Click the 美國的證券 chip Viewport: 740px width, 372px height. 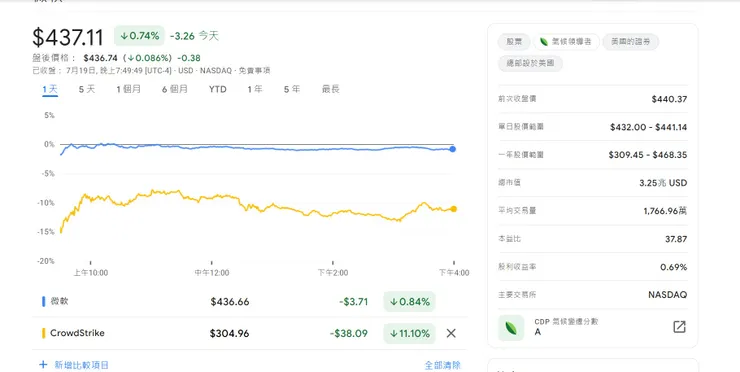tap(631, 42)
